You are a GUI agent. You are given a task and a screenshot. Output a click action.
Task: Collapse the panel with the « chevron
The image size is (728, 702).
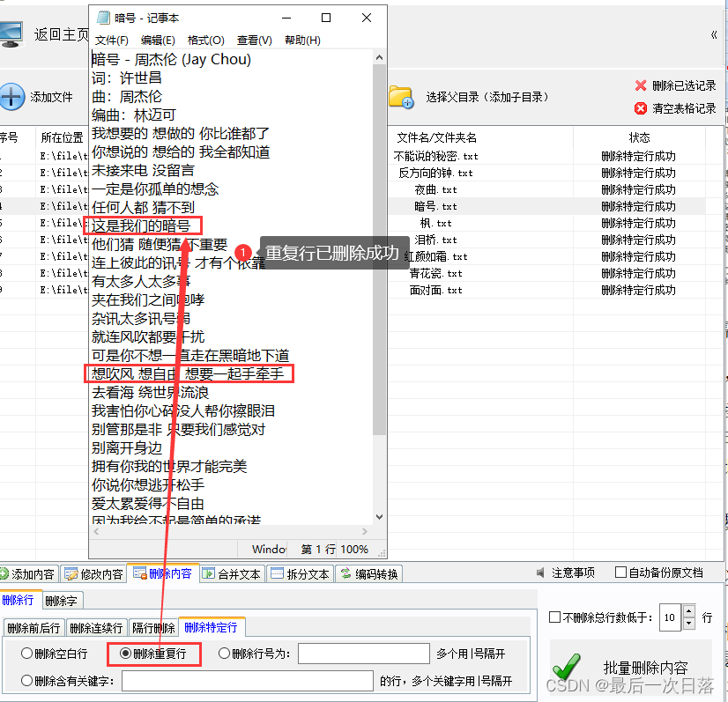714,35
